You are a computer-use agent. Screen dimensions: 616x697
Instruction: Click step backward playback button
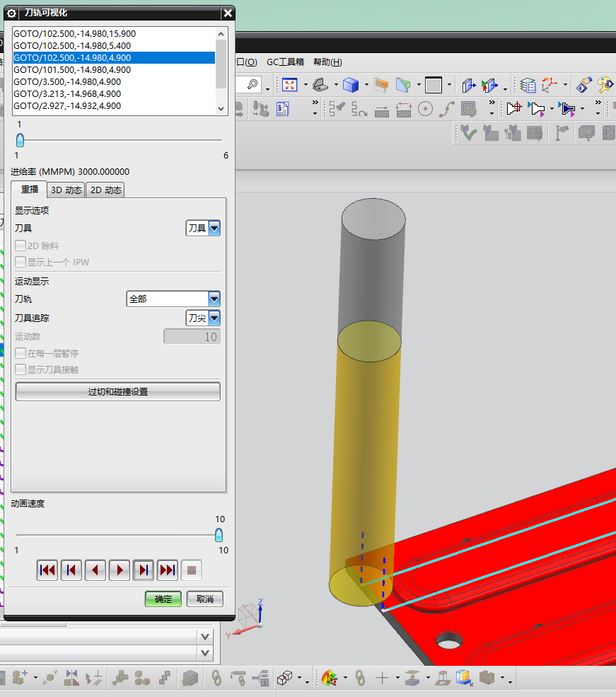point(95,570)
